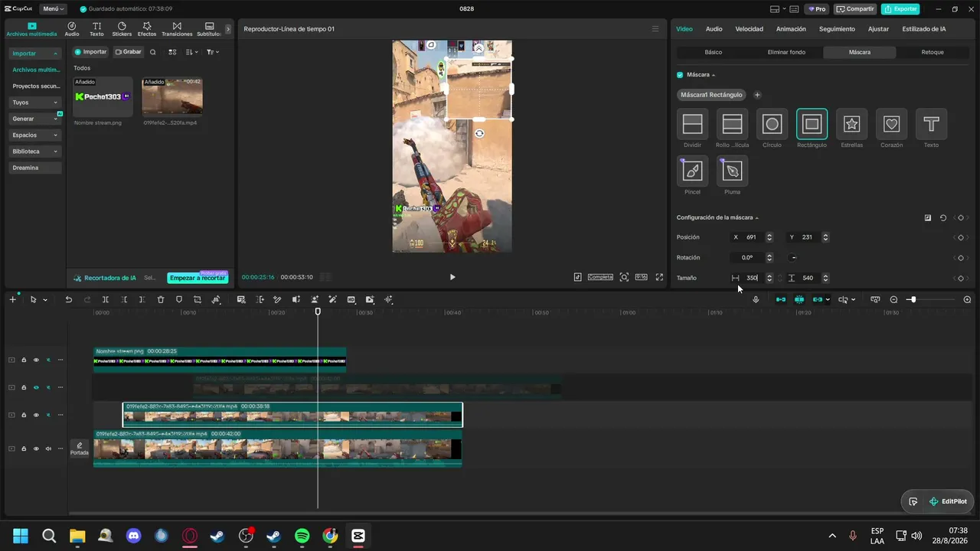Lock the Nombre stream track
This screenshot has width=980, height=551.
point(24,360)
